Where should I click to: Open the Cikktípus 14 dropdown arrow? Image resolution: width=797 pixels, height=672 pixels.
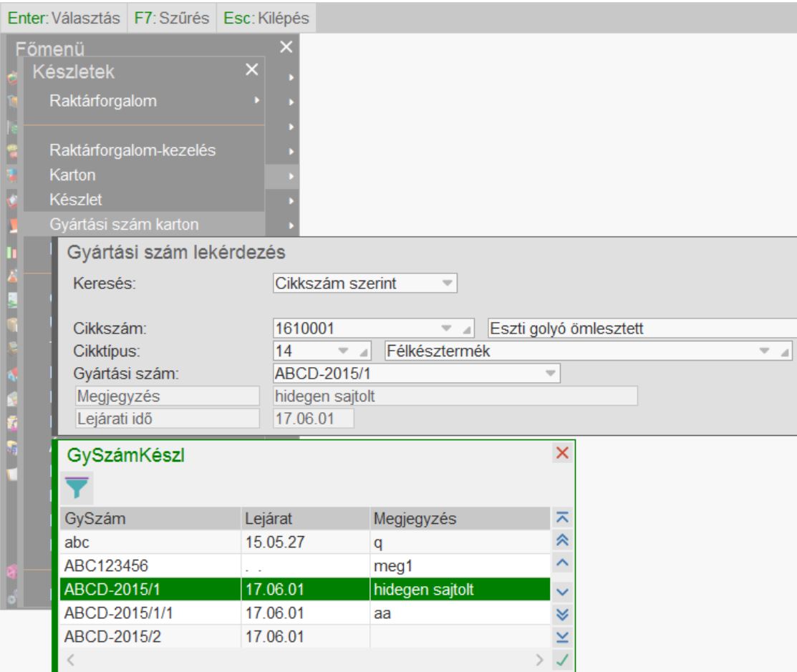tap(344, 351)
